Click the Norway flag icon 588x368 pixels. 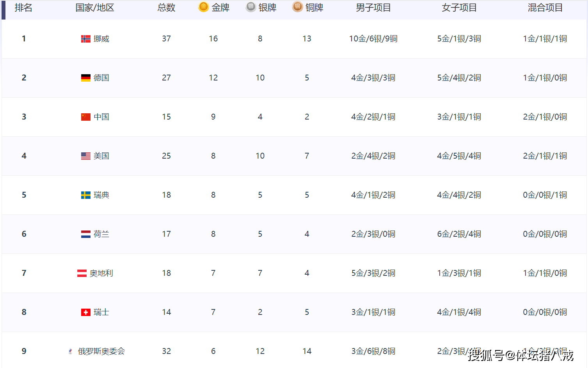tap(86, 39)
